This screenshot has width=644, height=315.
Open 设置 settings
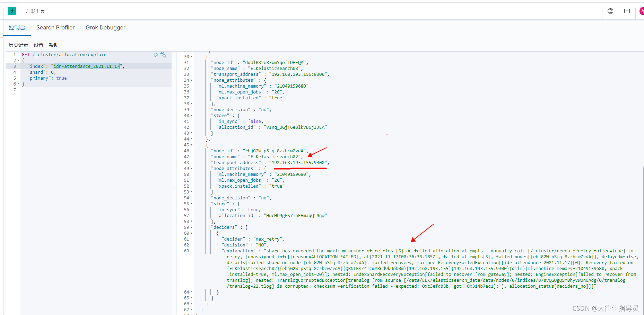pos(38,45)
